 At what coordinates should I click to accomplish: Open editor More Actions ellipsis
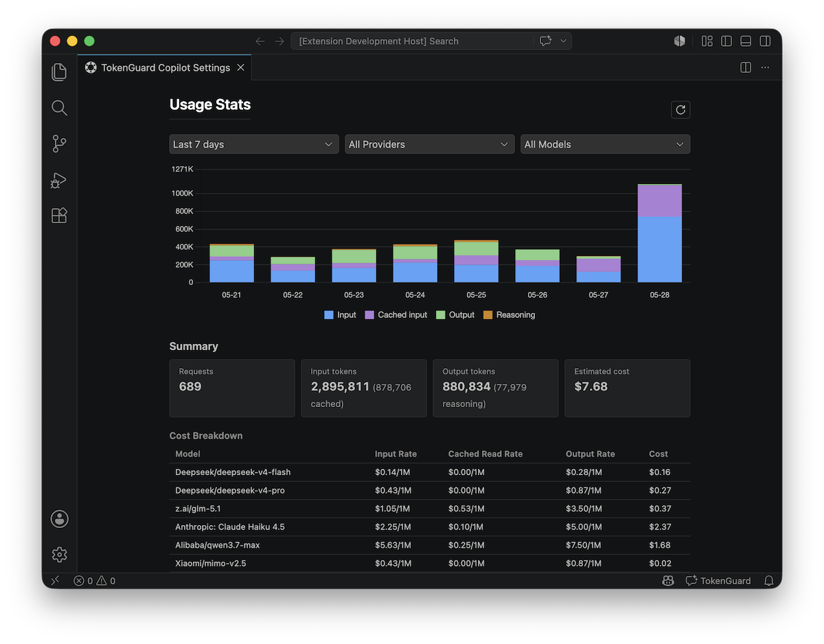click(x=765, y=67)
